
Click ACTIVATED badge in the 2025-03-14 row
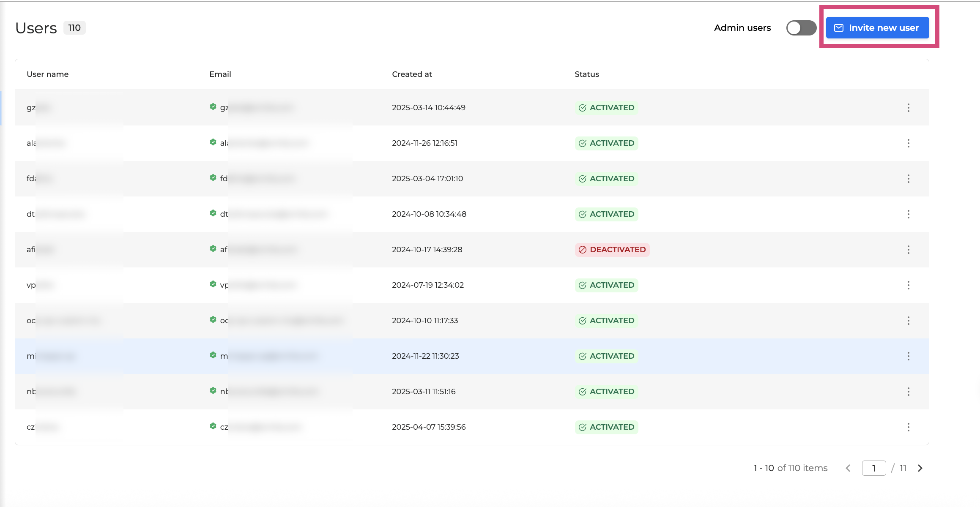point(606,108)
